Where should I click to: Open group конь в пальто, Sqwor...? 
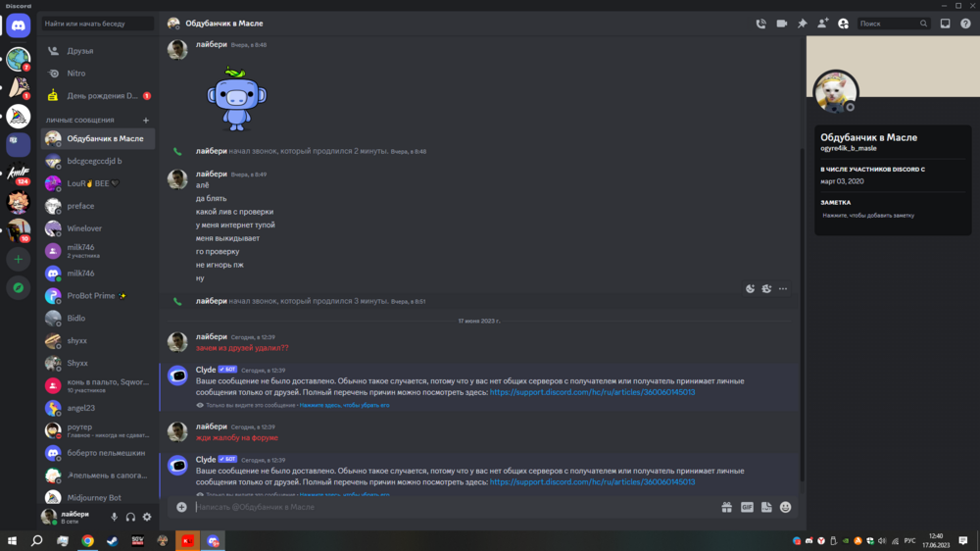(x=97, y=385)
